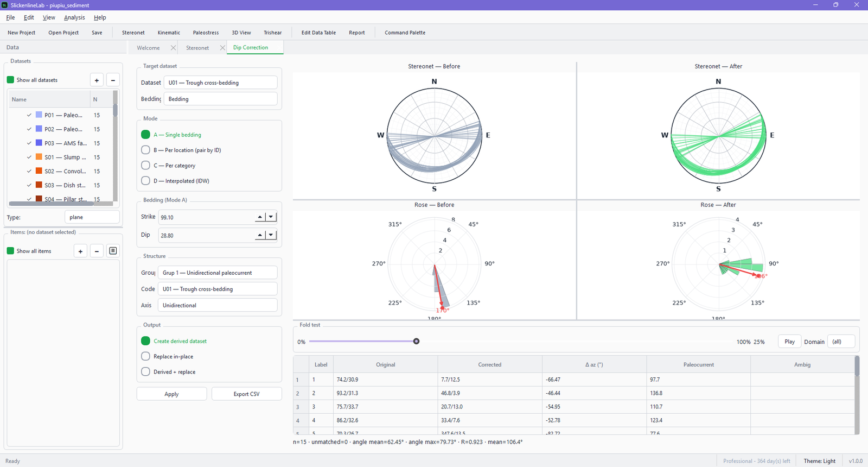Toggle the Show all items checkbox

pyautogui.click(x=10, y=251)
